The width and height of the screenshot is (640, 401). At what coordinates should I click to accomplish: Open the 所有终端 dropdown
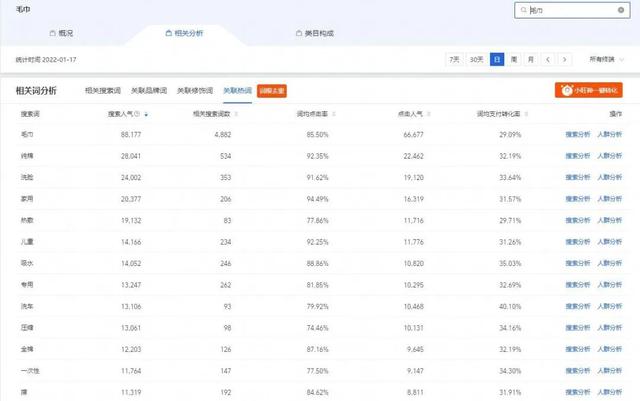tap(607, 60)
